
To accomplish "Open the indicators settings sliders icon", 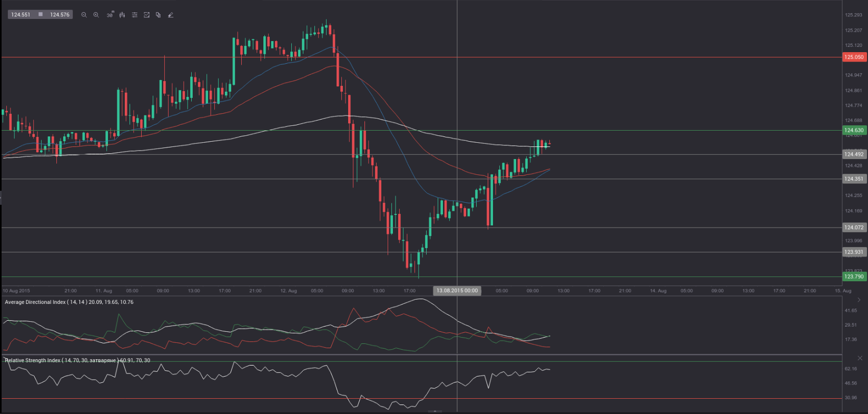I will (134, 15).
